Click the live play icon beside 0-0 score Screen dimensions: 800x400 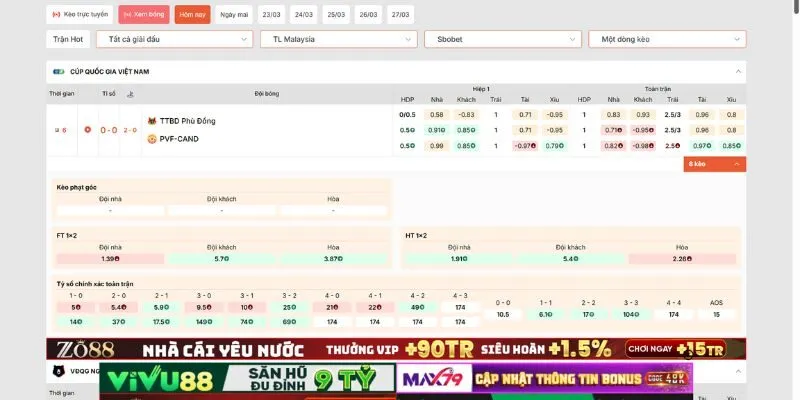[x=88, y=130]
